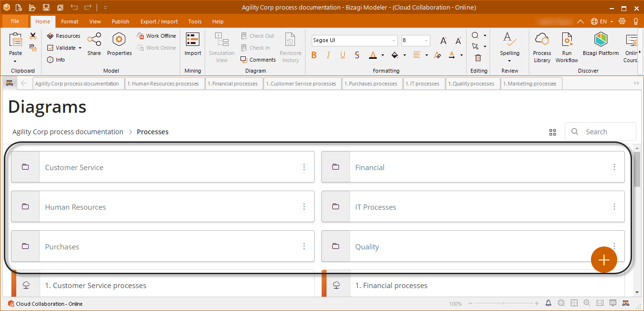Open the Segoe UI font dropdown
The width and height of the screenshot is (644, 311).
[394, 41]
